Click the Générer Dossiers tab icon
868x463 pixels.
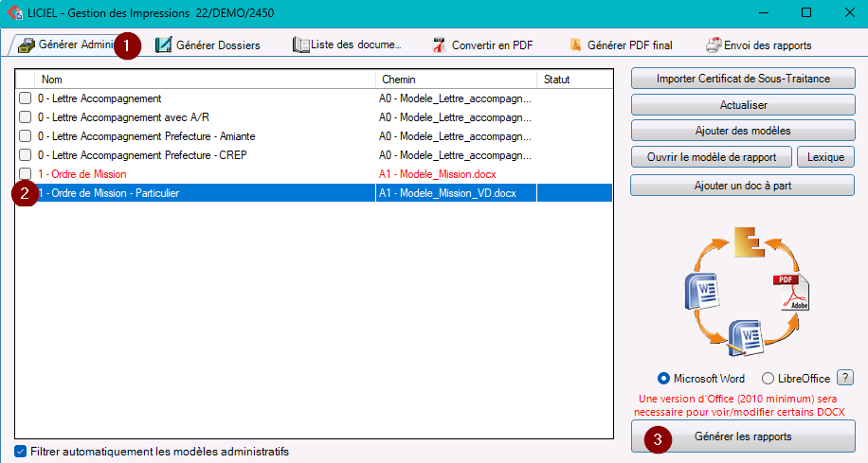(x=163, y=45)
